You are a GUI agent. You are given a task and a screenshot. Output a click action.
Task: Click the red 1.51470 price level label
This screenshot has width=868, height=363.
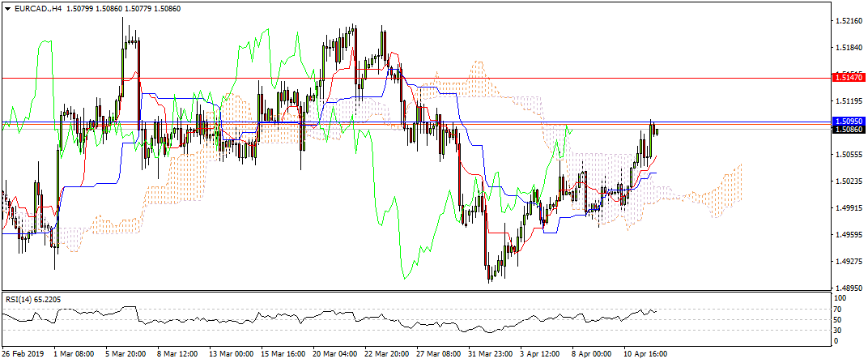[849, 78]
